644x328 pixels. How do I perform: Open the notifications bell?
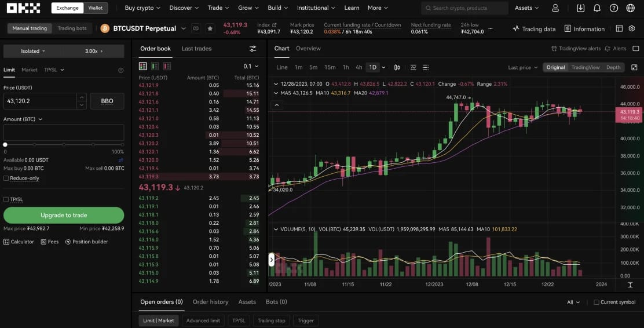point(597,8)
